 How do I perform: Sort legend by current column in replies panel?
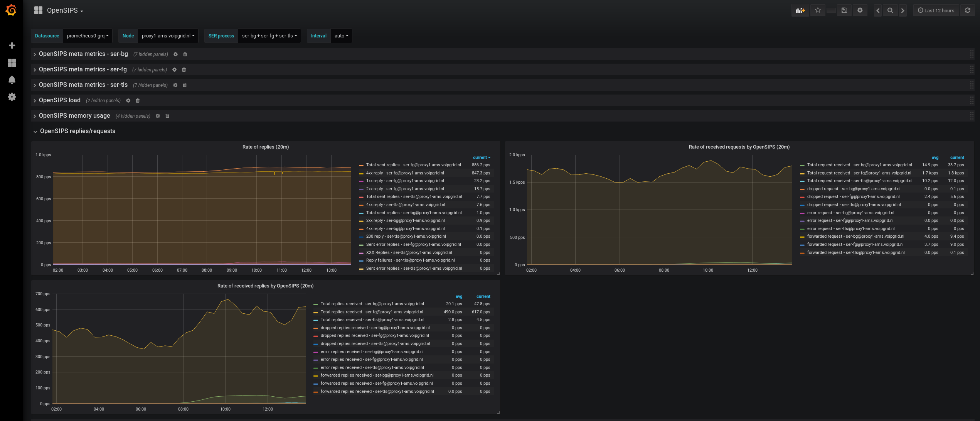(481, 157)
